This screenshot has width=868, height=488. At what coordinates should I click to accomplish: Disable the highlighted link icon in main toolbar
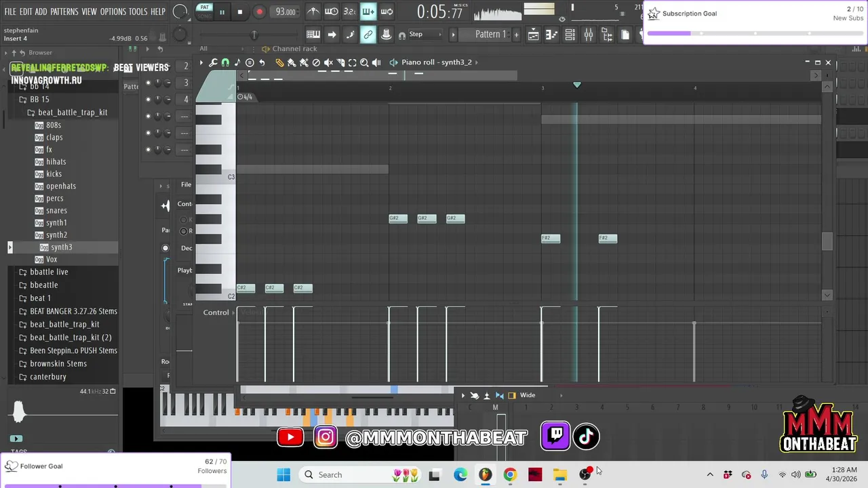coord(368,35)
